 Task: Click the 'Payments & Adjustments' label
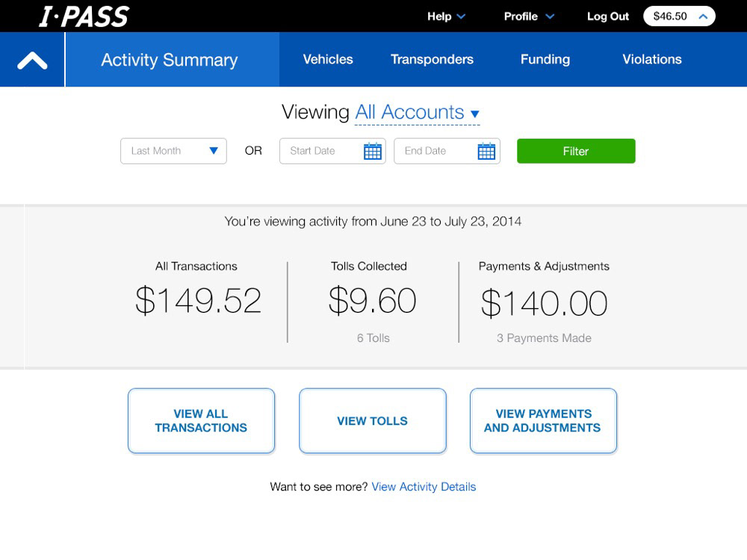[544, 267]
